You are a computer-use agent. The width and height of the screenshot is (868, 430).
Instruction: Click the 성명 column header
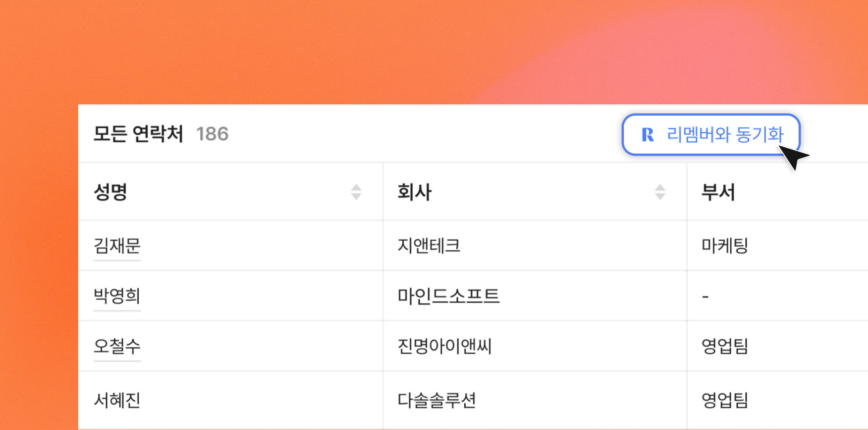tap(110, 192)
